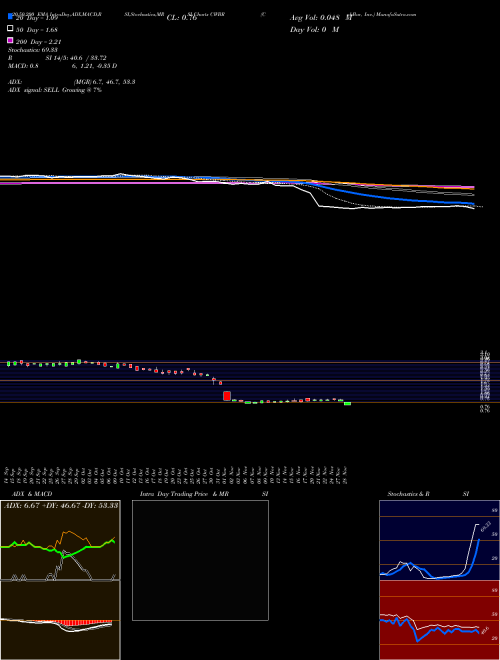
Task: Click the 'Day Vol: 0 M' label
Action: coord(314,29)
